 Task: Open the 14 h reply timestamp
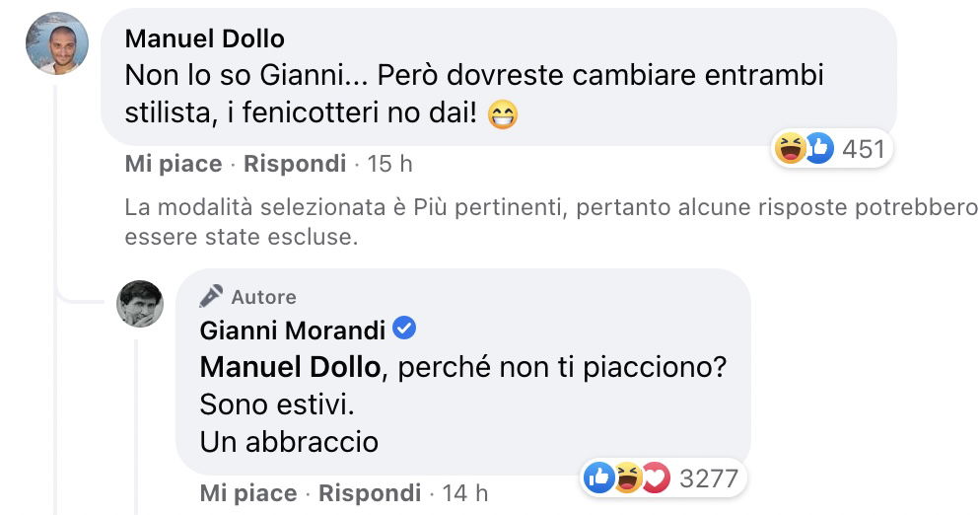(464, 492)
